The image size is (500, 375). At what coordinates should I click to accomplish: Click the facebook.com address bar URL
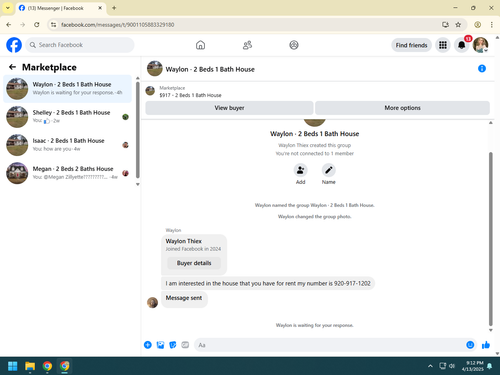(x=118, y=25)
